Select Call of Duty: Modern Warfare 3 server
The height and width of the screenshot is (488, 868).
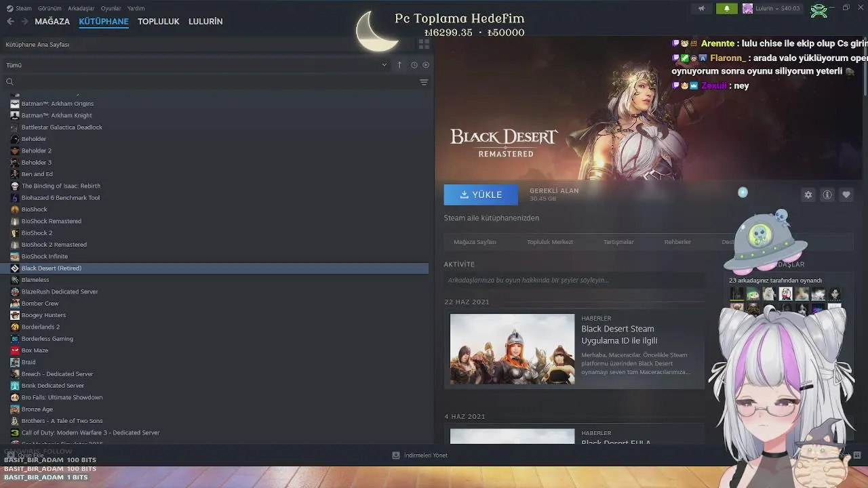[x=90, y=432]
